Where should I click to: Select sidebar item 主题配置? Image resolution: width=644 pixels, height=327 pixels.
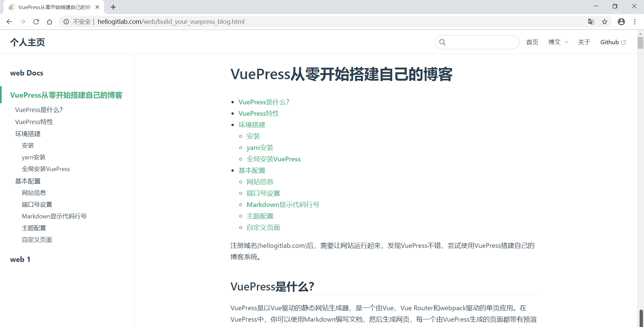pyautogui.click(x=34, y=228)
